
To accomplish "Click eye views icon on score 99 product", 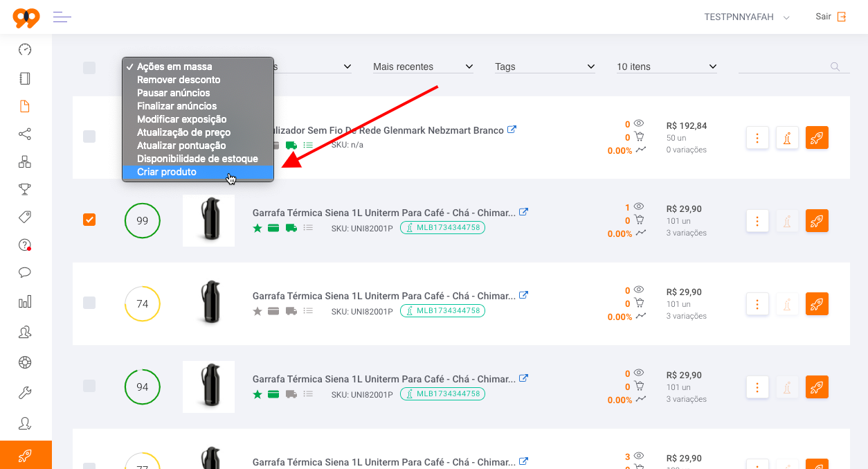I will point(639,206).
